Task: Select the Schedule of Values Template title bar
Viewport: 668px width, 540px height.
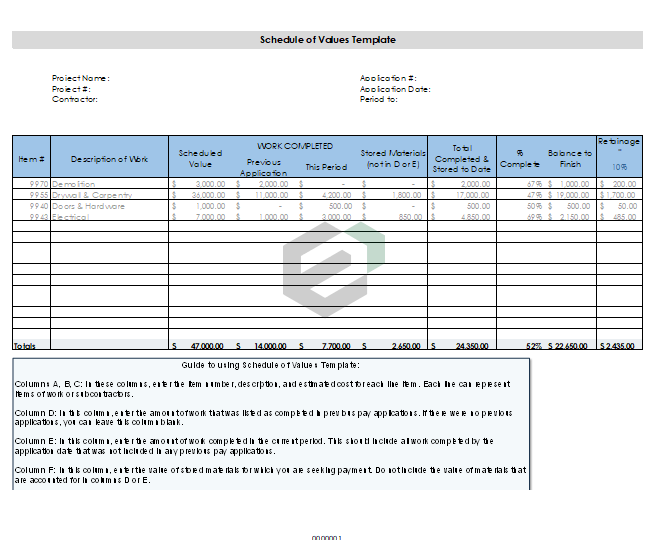Action: pos(327,40)
